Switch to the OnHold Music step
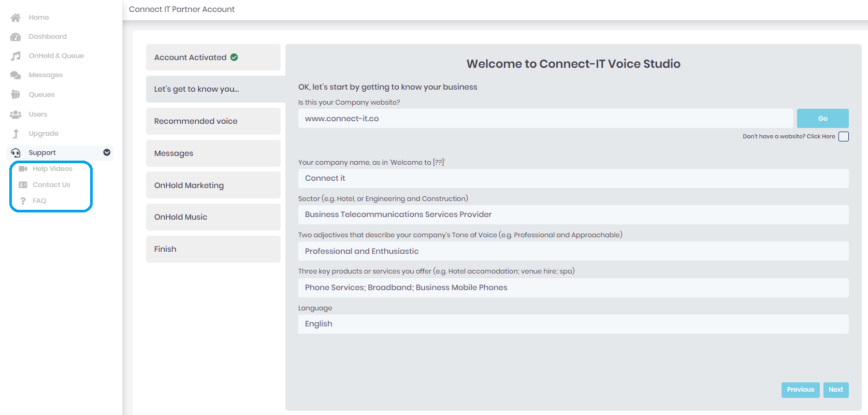Screen dimensions: 868x415 [213, 217]
